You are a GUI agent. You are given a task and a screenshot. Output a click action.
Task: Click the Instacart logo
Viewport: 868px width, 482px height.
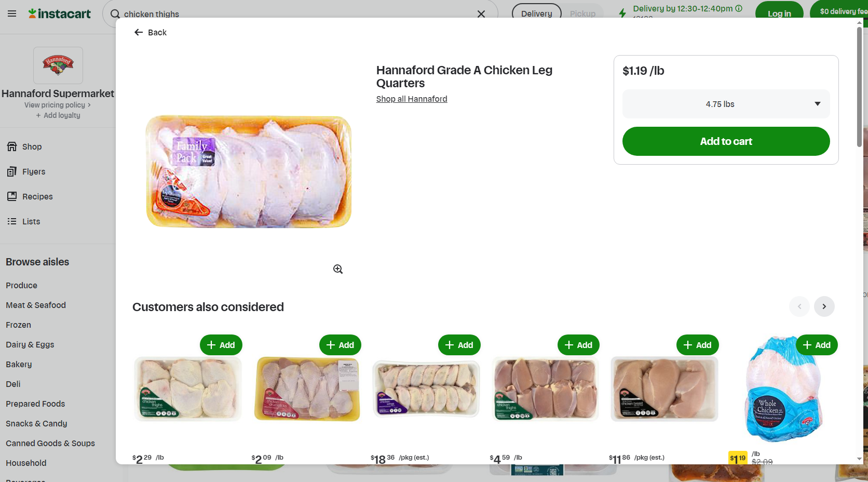[x=59, y=14]
